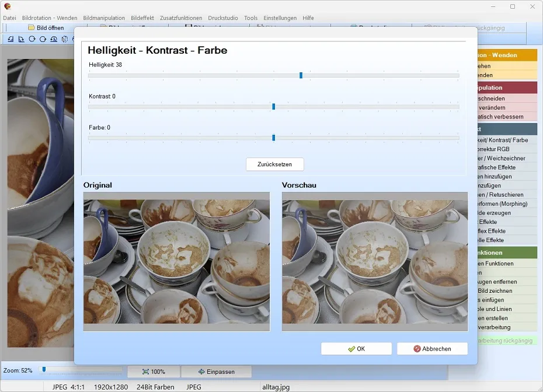Click the 'orrektur RGB' side panel entry
Screen dimensions: 543x392
[507, 149]
